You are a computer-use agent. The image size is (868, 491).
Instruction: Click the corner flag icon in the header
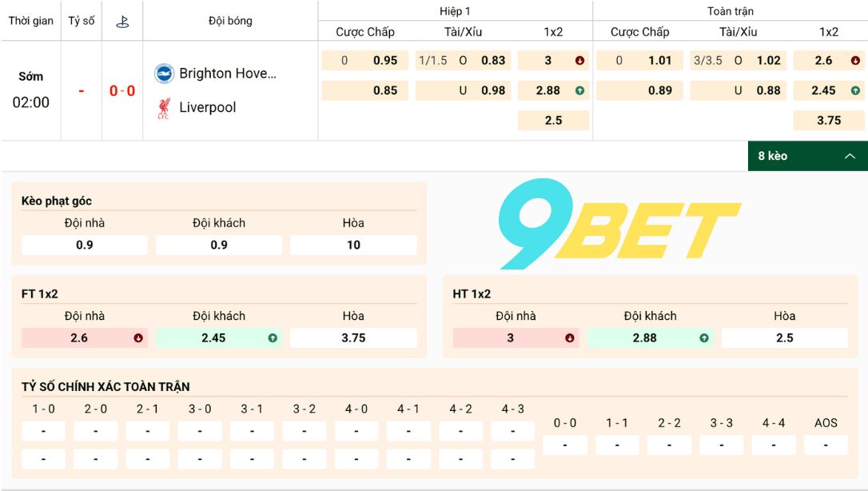pyautogui.click(x=124, y=21)
